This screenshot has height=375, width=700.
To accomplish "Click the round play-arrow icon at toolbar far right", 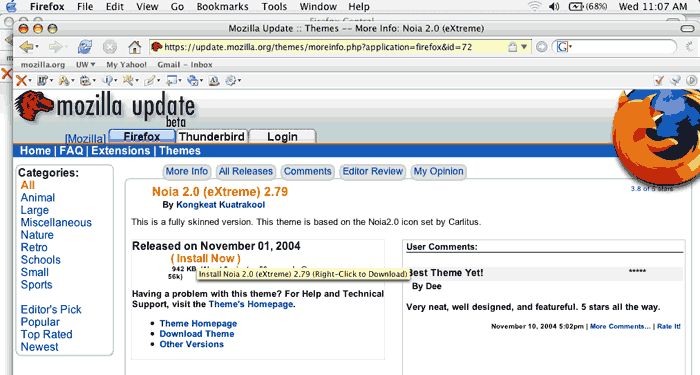I will [692, 80].
